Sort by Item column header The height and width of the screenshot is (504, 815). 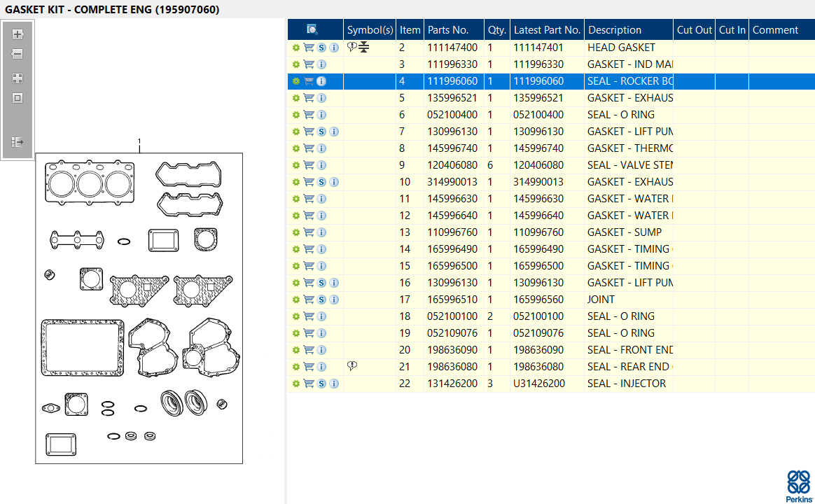[410, 29]
